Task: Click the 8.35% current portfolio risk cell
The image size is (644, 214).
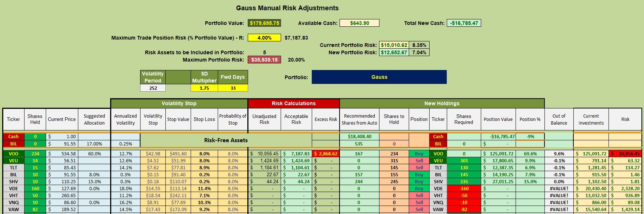Action: pos(419,45)
